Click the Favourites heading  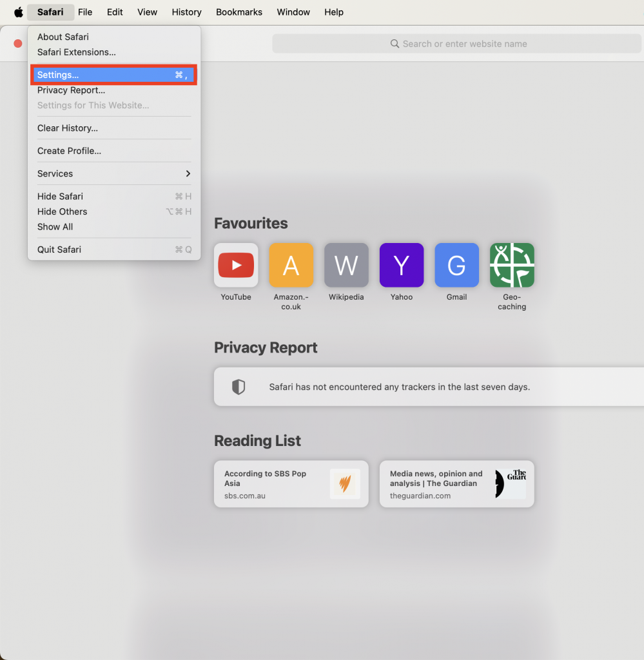coord(251,223)
